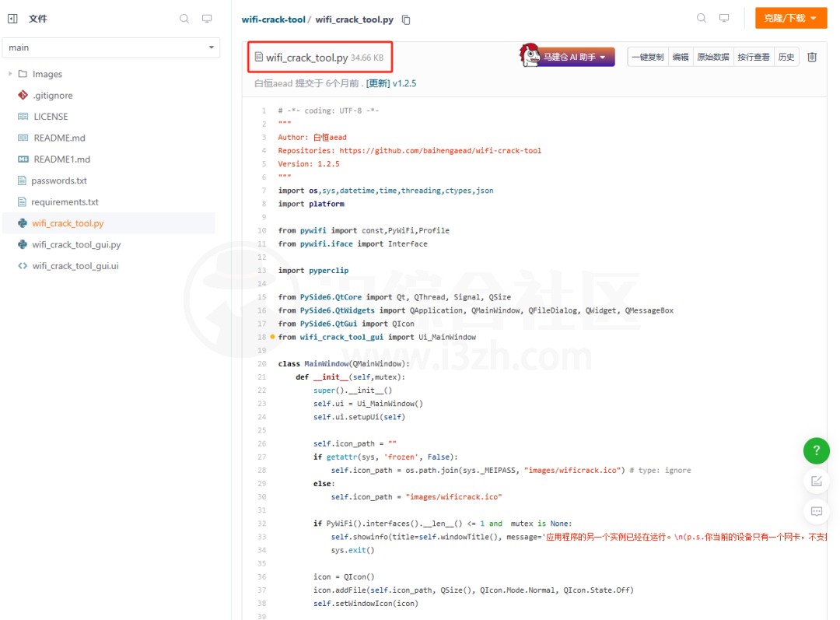Open the 克隆/下载 dropdown button
This screenshot has height=620, width=840.
tap(791, 18)
